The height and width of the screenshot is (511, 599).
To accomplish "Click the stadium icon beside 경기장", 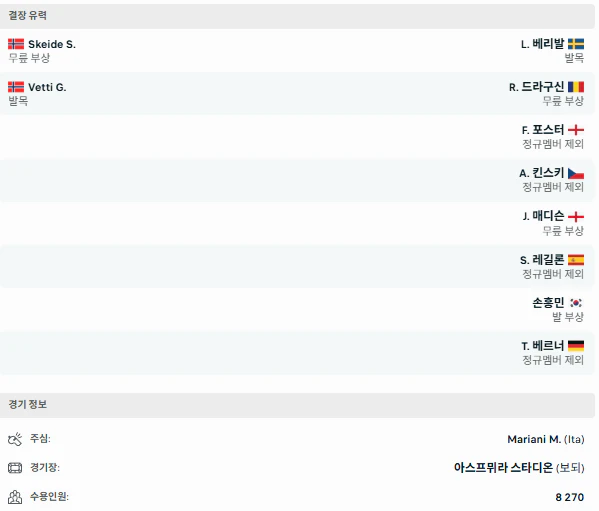I will [15, 467].
